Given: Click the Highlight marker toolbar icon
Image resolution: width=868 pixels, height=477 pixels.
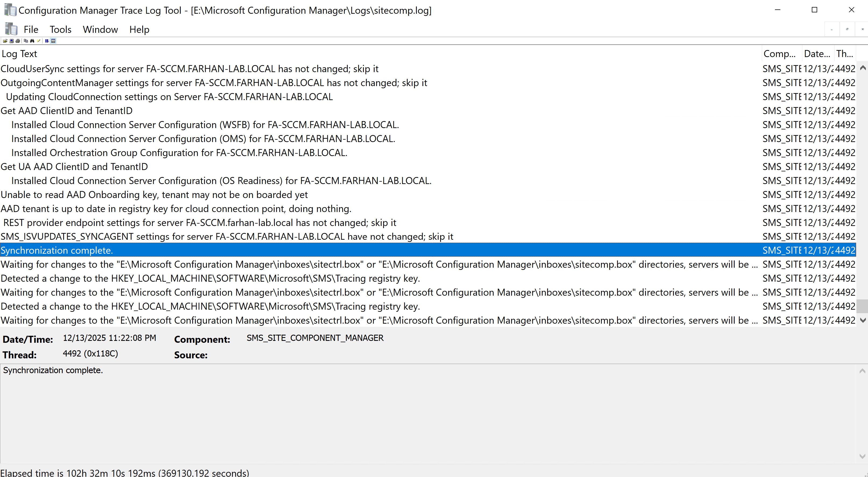Looking at the screenshot, I should 39,41.
